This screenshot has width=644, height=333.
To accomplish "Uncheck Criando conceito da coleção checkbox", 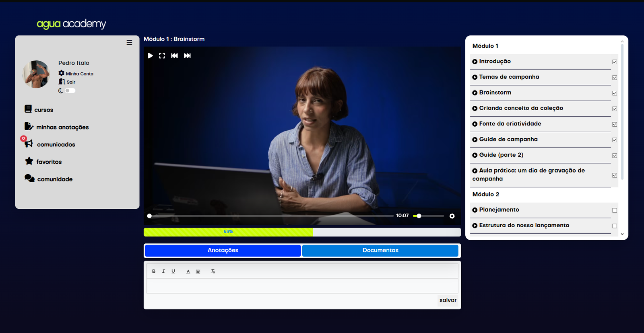I will [x=615, y=109].
